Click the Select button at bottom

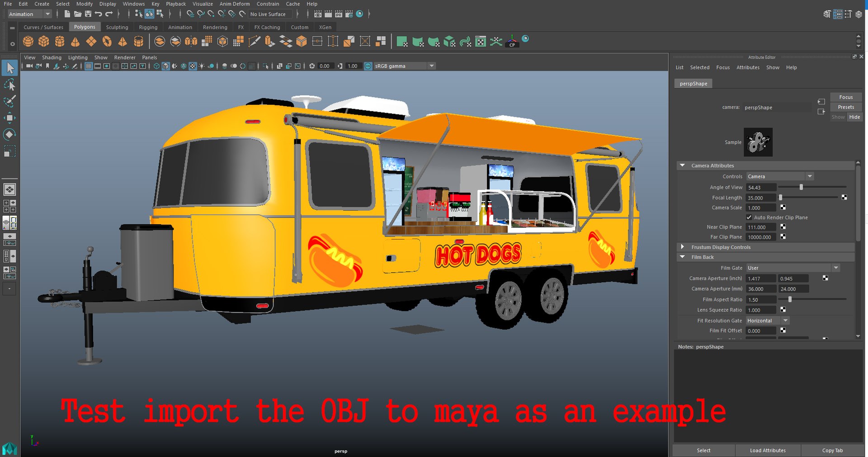(703, 450)
